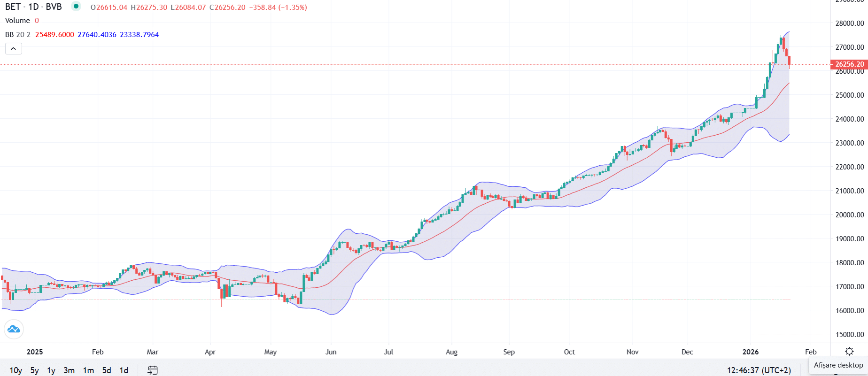Image resolution: width=868 pixels, height=376 pixels.
Task: Open chart settings gear icon
Action: [849, 352]
